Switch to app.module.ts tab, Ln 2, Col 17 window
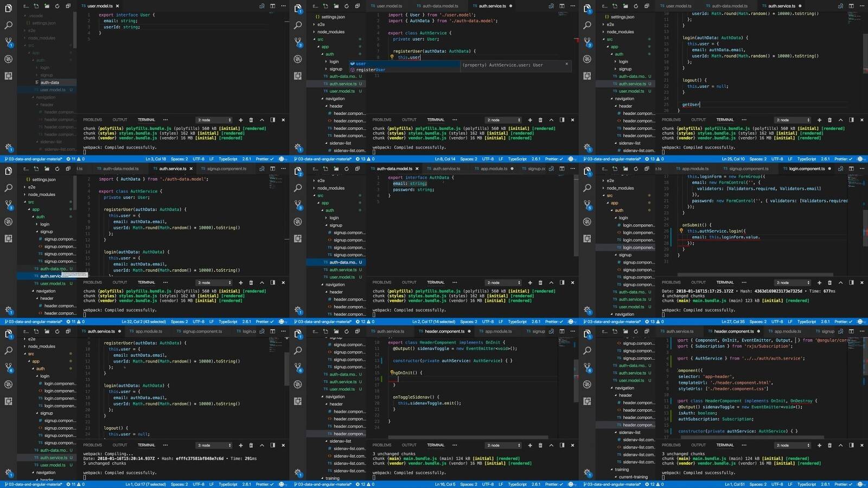 pos(494,169)
